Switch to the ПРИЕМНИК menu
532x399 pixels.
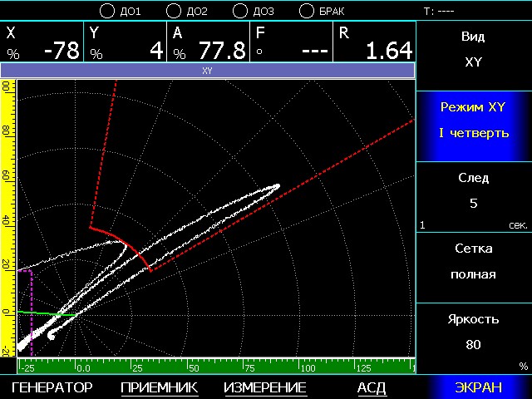159,387
